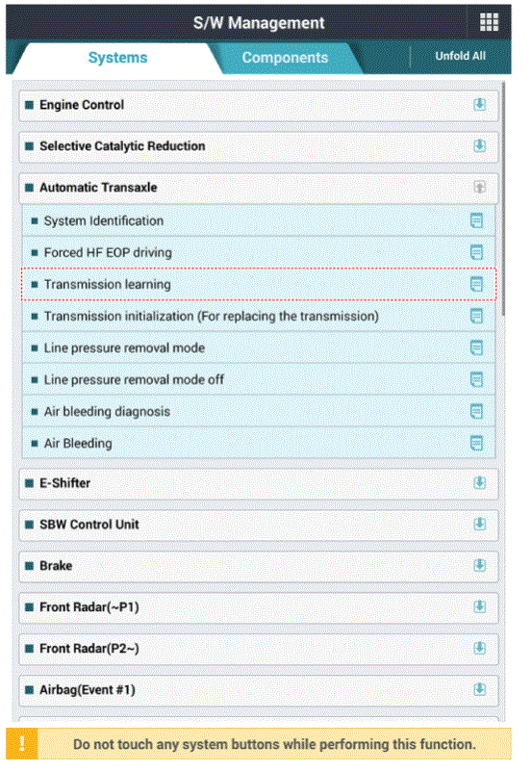The height and width of the screenshot is (771, 532).
Task: Click the vertical scrollbar of systems list
Action: pos(503,199)
